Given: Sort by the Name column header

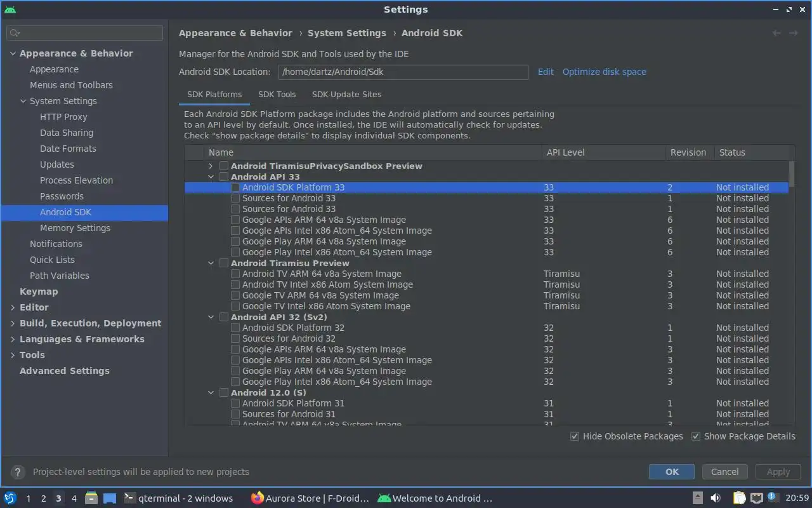Looking at the screenshot, I should (x=373, y=152).
